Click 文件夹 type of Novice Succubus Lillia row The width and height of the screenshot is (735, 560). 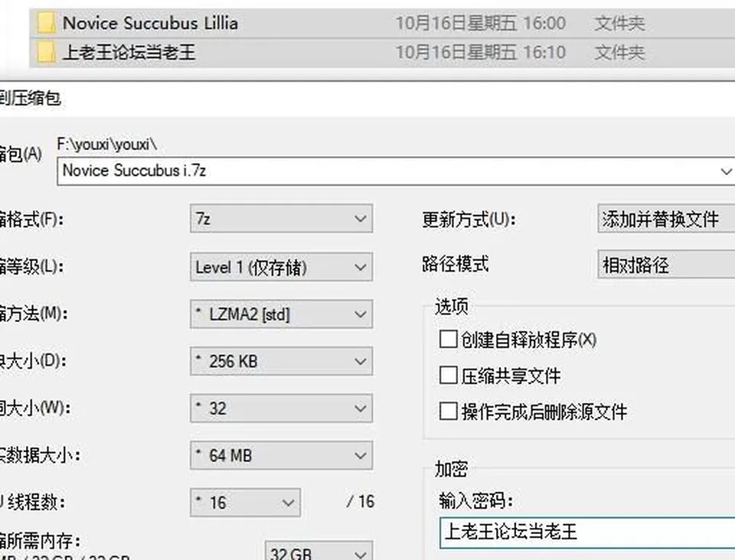coord(619,23)
